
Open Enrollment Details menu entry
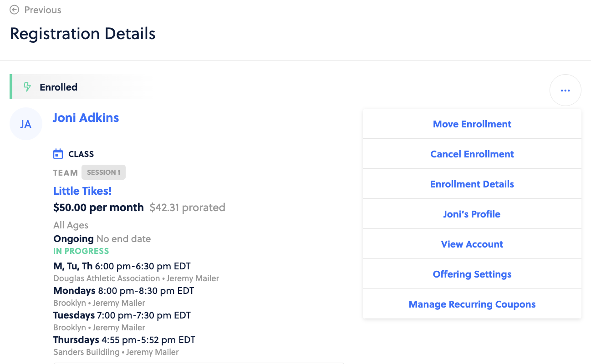click(x=472, y=184)
